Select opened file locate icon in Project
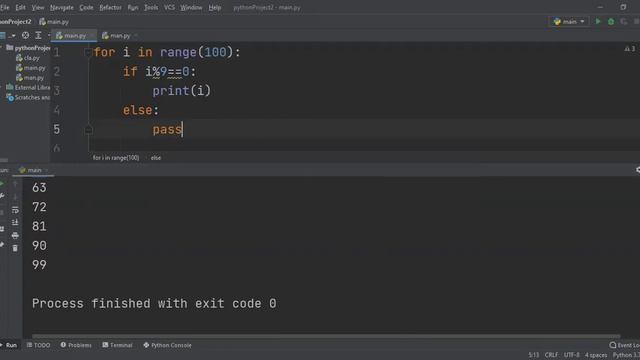The image size is (640, 360). tap(25, 36)
